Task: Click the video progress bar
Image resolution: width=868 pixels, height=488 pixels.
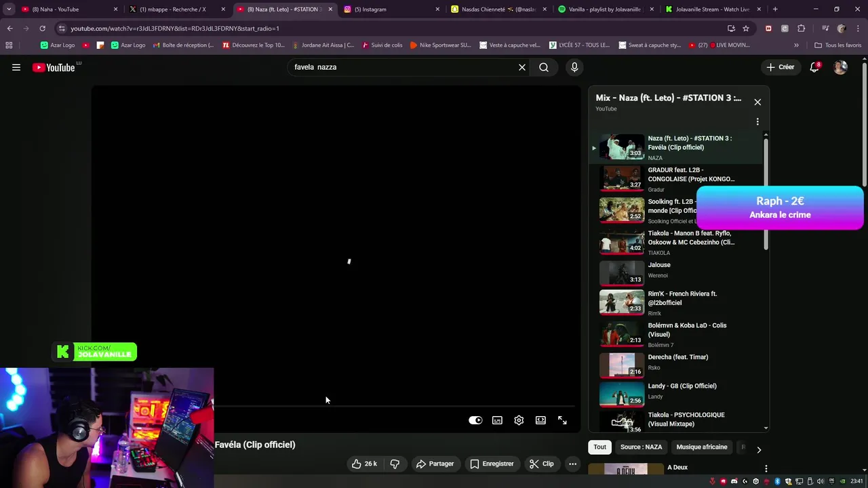Action: click(x=395, y=407)
